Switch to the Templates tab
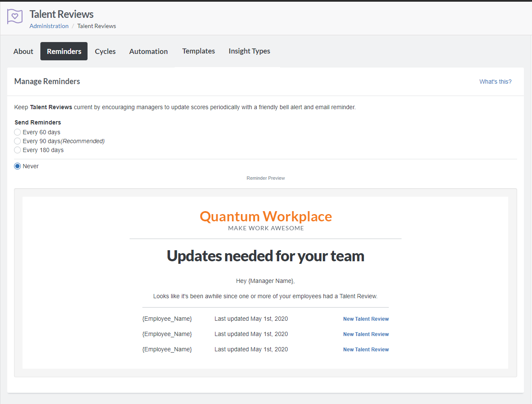Screen dimensions: 532x404 (x=198, y=51)
